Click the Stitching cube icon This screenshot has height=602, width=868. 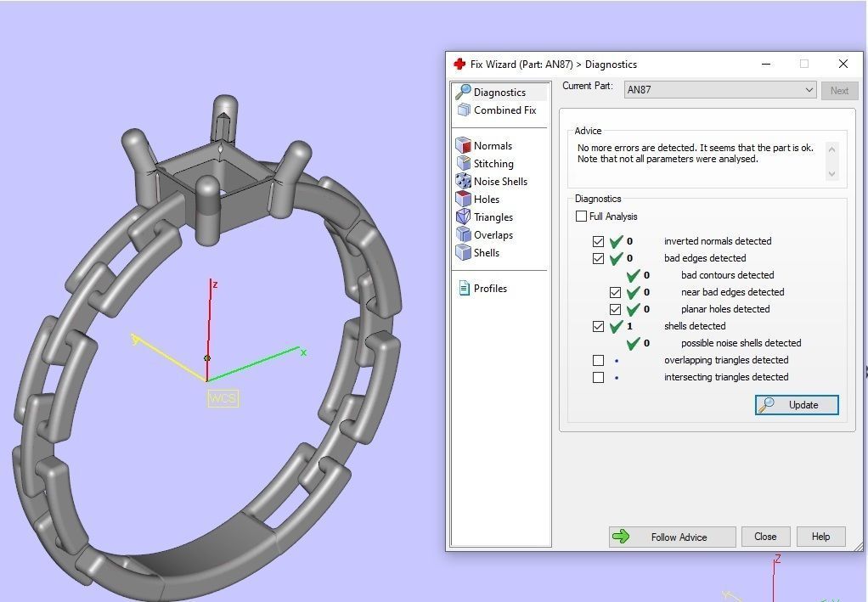[x=463, y=163]
